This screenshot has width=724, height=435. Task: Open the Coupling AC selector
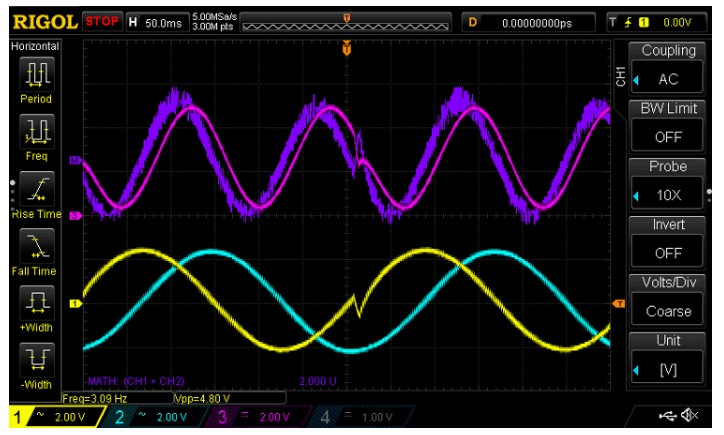coord(668,79)
